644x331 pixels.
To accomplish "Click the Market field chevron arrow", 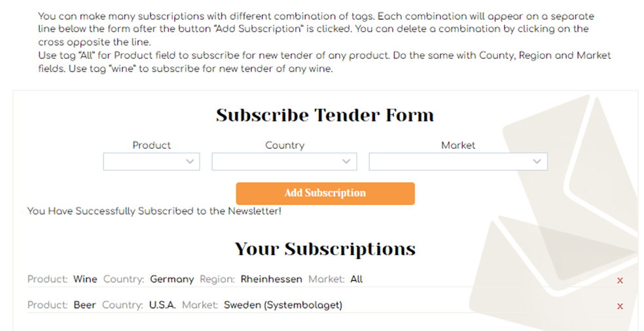I will point(537,162).
